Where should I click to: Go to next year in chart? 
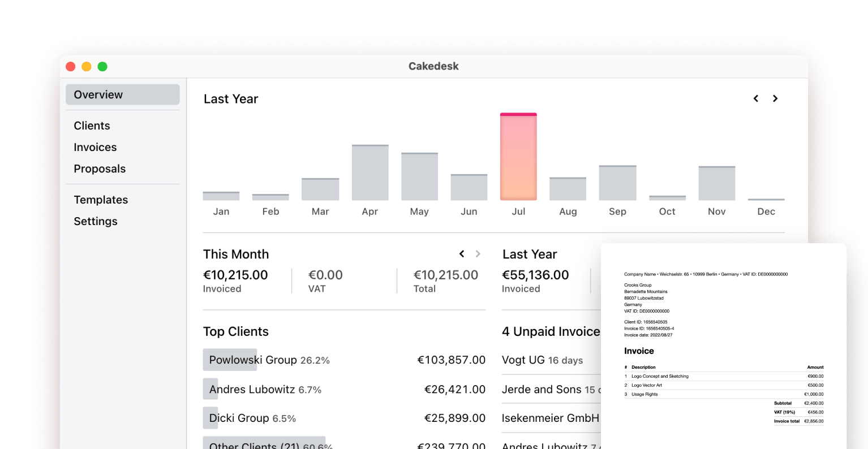tap(775, 98)
